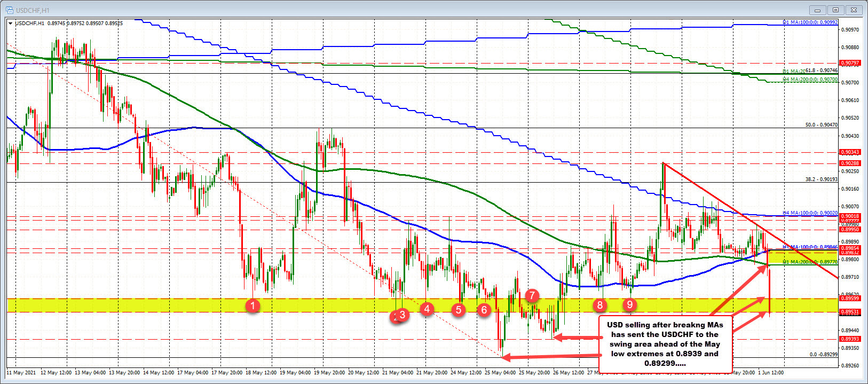Click the 0.90160 price axis value
The image size is (868, 384).
pyautogui.click(x=850, y=189)
